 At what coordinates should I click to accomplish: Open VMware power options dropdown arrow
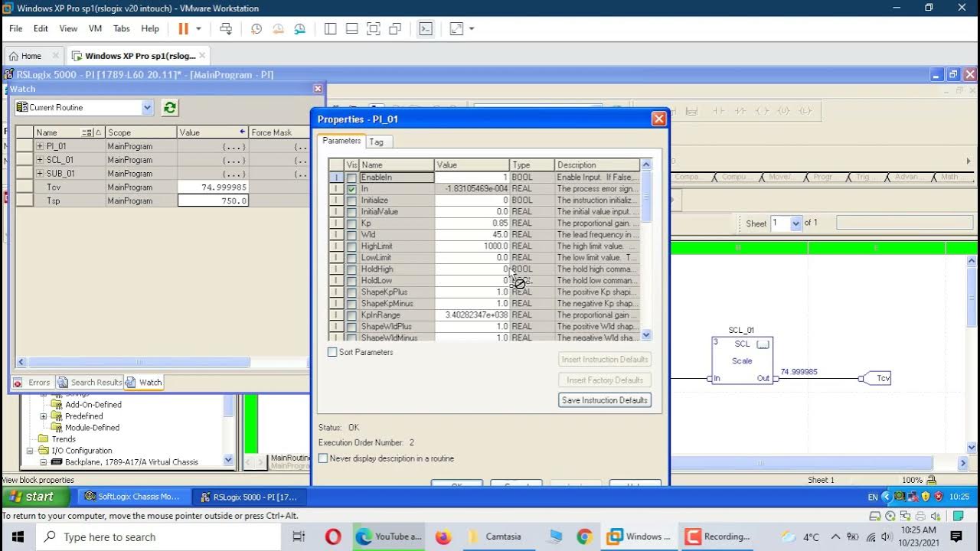198,28
